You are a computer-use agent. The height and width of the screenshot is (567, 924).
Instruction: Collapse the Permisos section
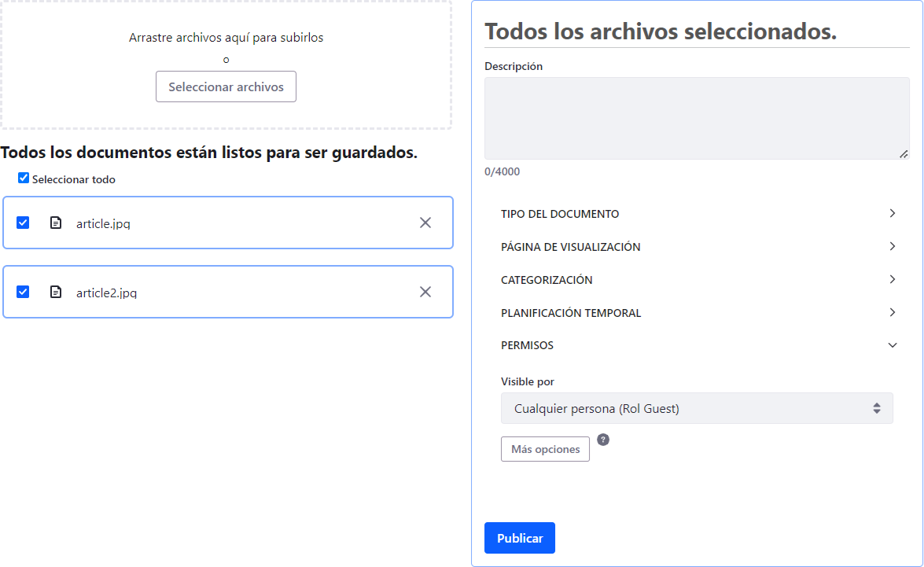(x=698, y=345)
